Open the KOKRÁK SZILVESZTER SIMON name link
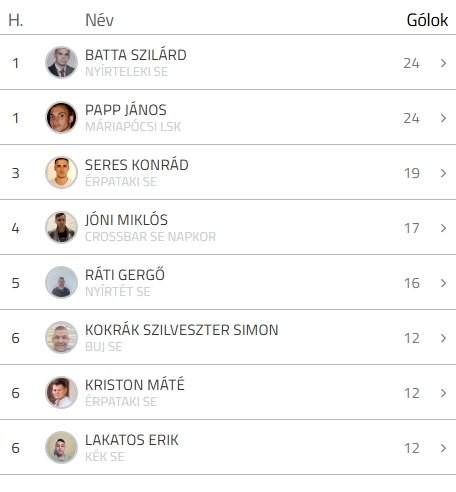456x492 pixels. [182, 330]
